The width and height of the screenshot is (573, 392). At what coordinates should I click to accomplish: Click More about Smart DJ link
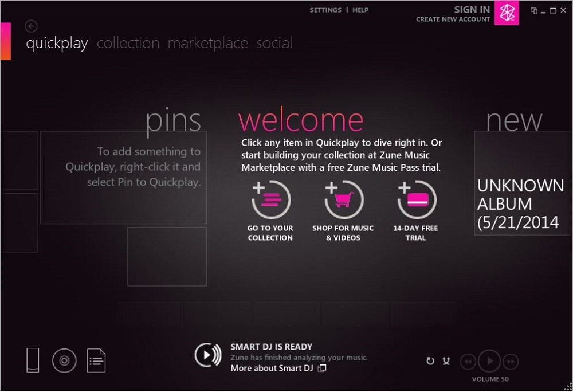[272, 368]
